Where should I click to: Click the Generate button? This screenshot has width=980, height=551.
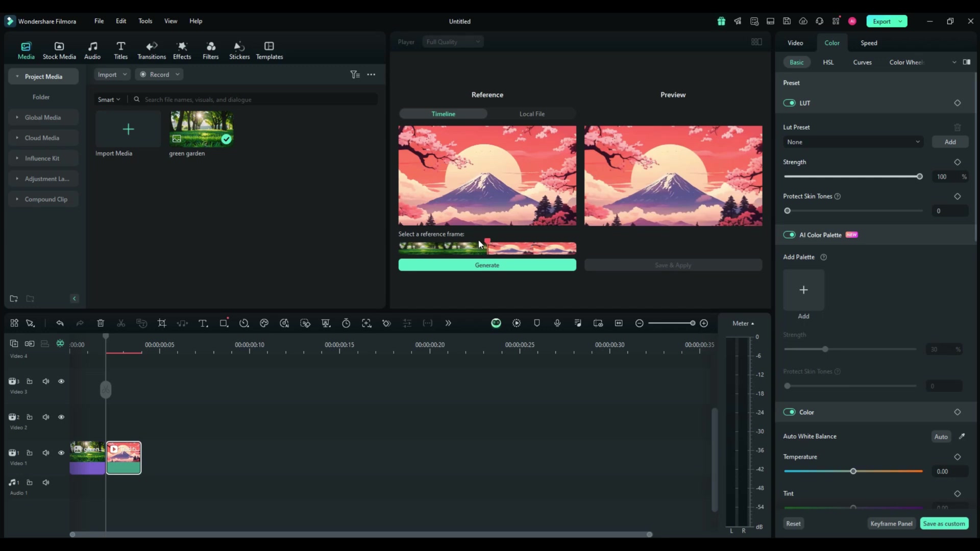tap(487, 265)
